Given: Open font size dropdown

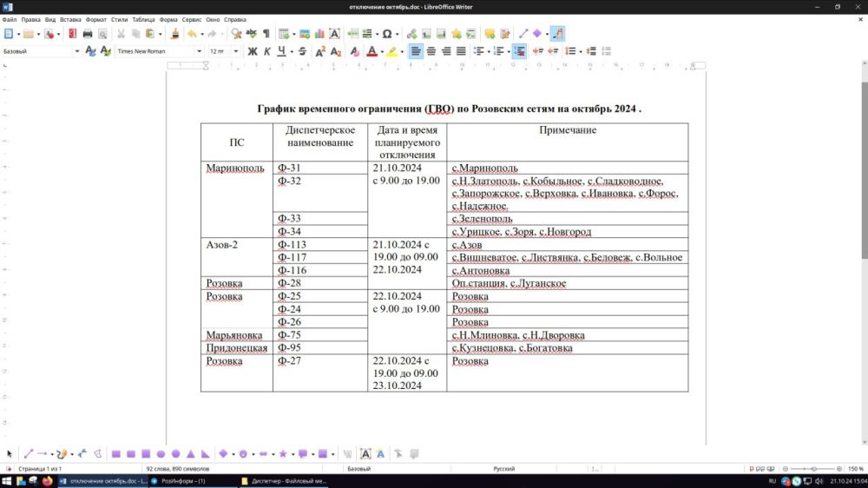Looking at the screenshot, I should [236, 51].
